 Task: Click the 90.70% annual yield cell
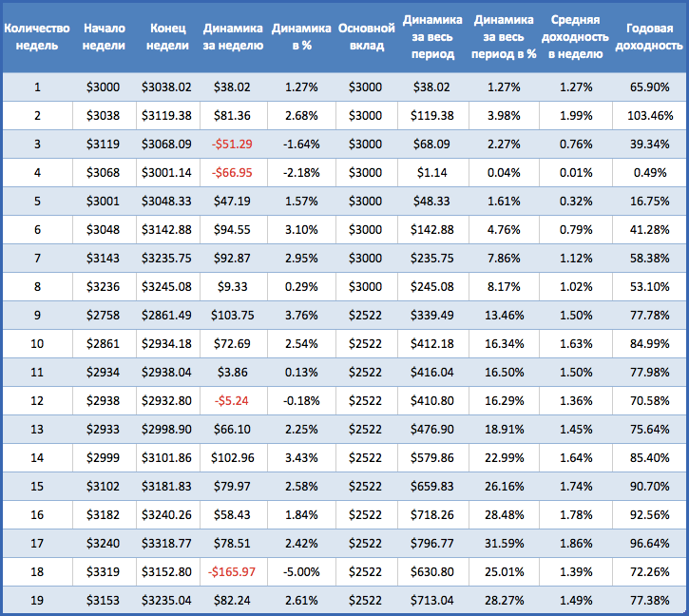pos(649,487)
